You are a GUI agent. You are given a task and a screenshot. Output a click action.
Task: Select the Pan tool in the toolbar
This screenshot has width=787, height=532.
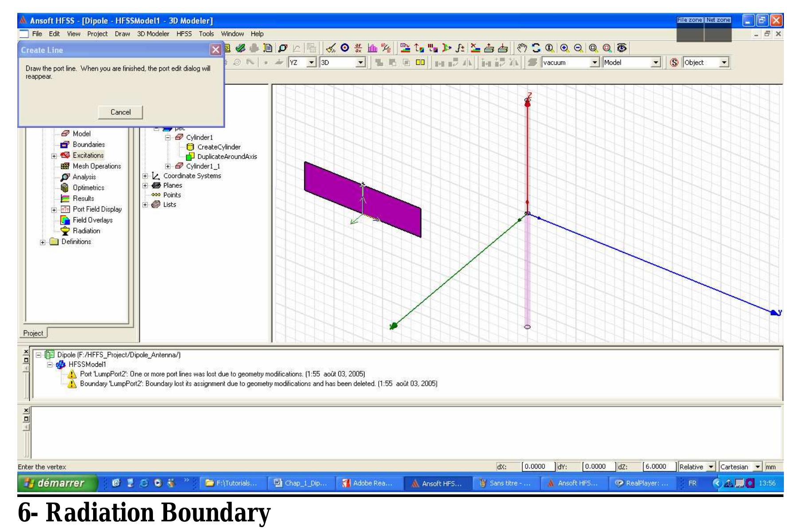(522, 47)
